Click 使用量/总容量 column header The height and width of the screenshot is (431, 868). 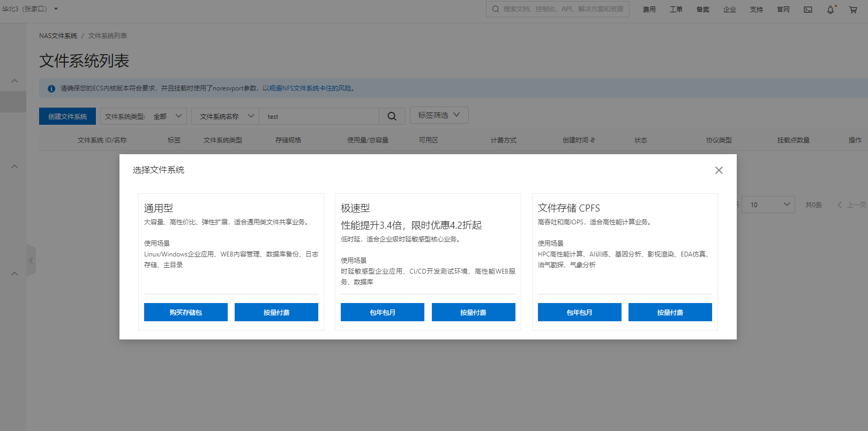368,140
